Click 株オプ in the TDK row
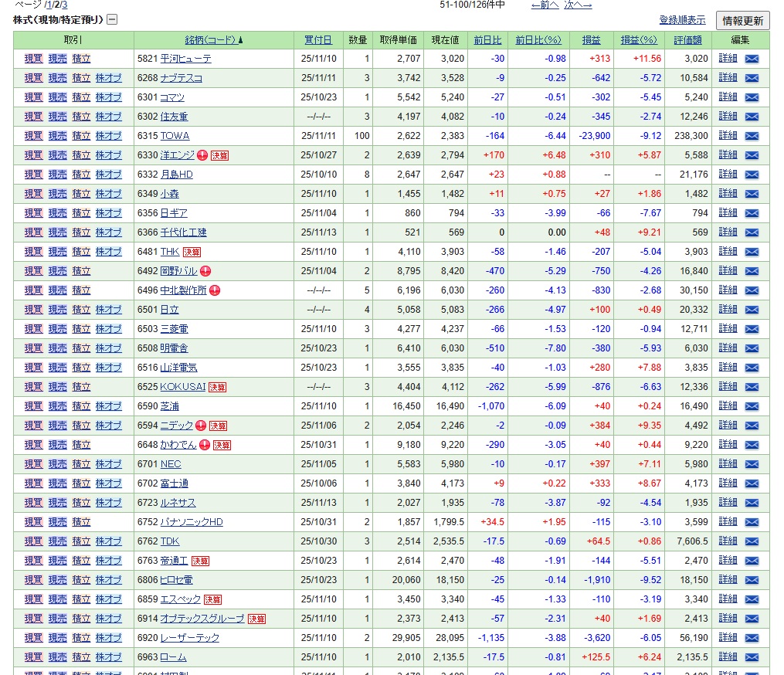This screenshot has width=784, height=675. [x=108, y=541]
